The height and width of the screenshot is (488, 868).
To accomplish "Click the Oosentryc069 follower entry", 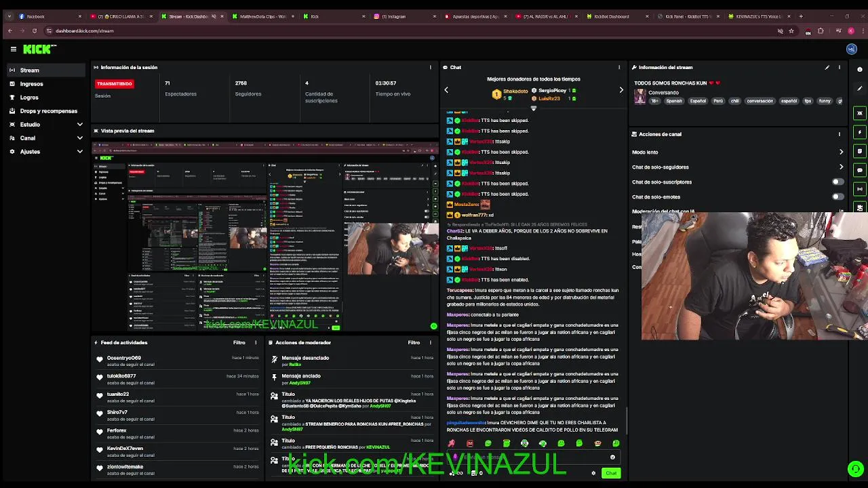I will (x=176, y=361).
